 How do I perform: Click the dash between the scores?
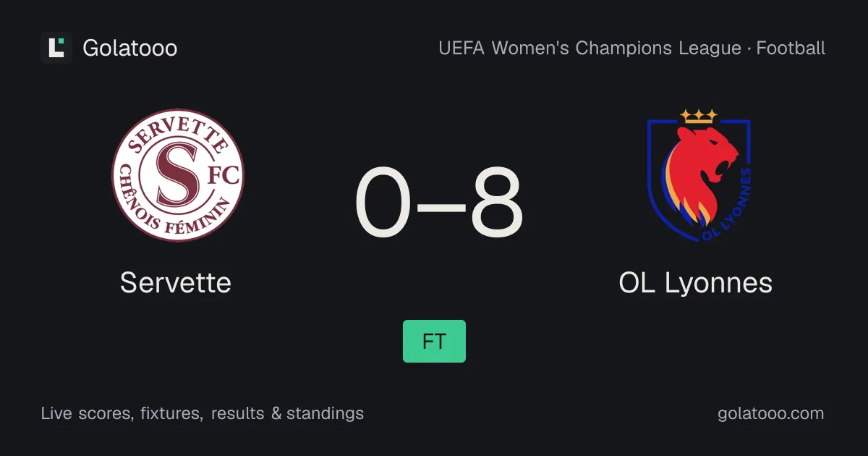click(x=441, y=208)
